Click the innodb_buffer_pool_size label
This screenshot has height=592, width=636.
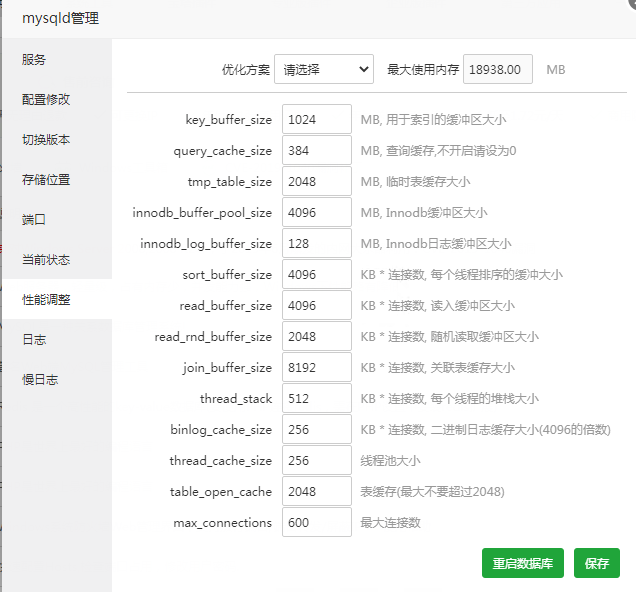tap(202, 213)
